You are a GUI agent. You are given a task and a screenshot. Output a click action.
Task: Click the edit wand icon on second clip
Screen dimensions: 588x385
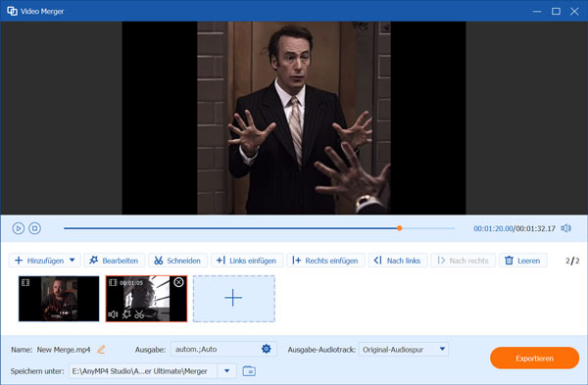tap(126, 314)
